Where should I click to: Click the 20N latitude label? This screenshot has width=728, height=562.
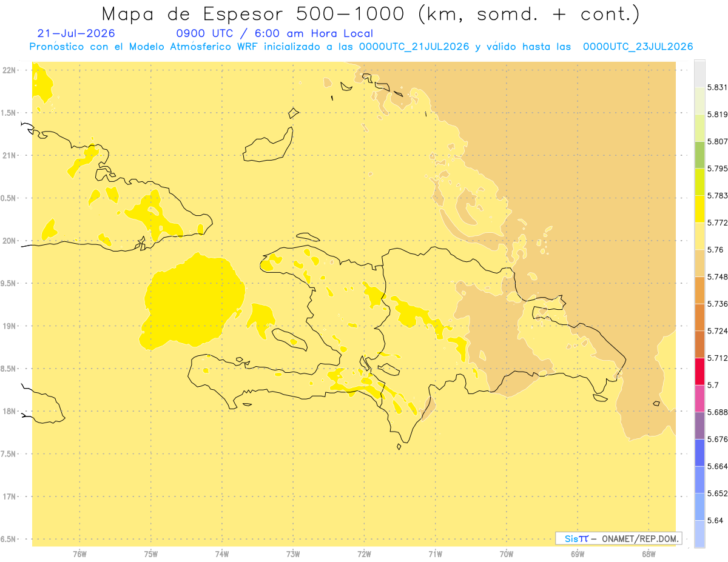pos(9,241)
